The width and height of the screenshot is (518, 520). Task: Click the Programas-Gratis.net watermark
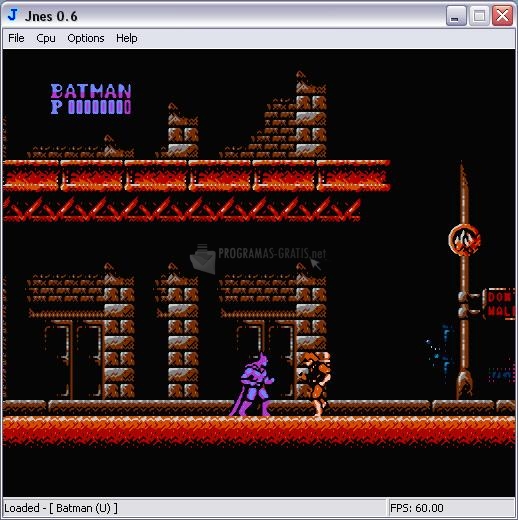[x=258, y=258]
